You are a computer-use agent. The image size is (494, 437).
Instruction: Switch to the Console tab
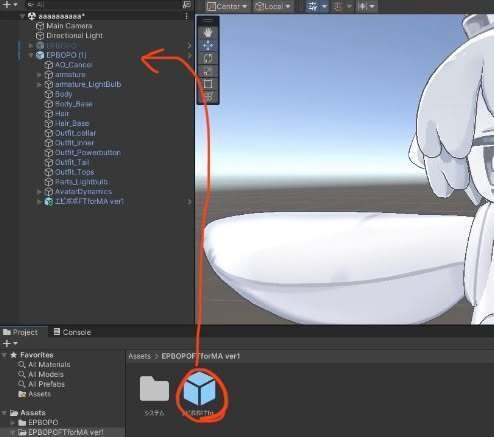72,332
